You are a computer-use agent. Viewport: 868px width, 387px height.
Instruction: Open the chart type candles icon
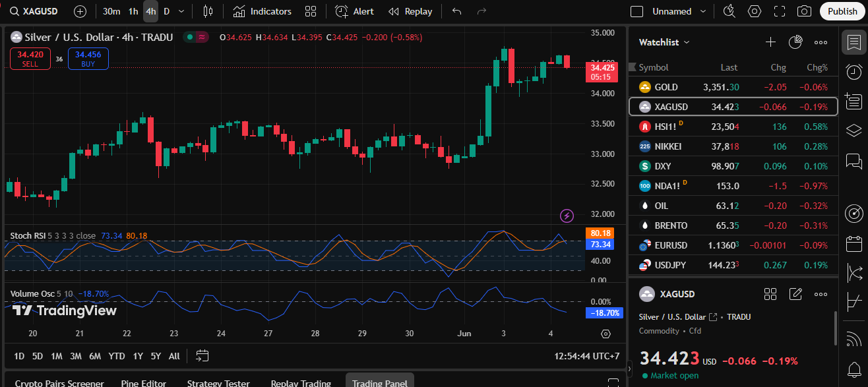tap(208, 11)
